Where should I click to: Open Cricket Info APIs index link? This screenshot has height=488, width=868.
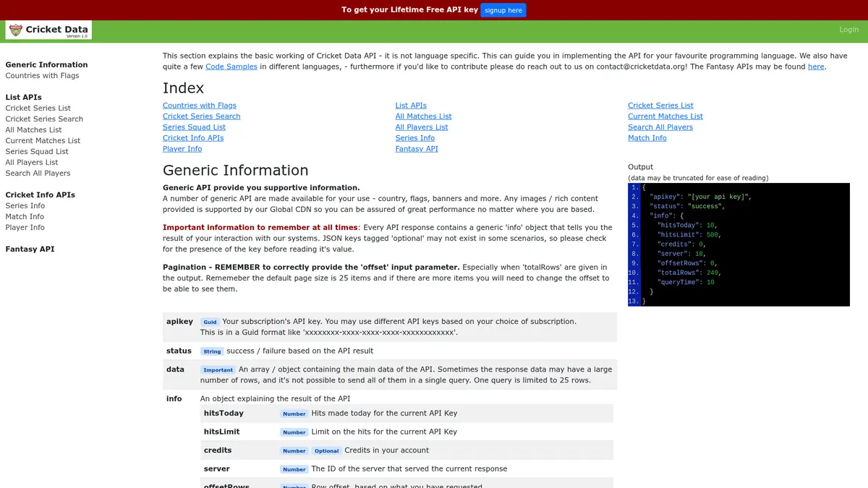coord(193,138)
